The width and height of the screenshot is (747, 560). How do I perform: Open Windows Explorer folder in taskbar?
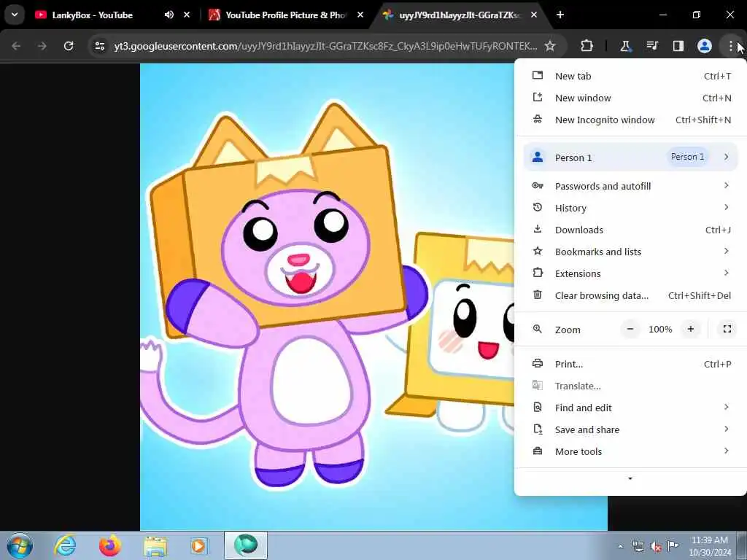[x=155, y=545]
